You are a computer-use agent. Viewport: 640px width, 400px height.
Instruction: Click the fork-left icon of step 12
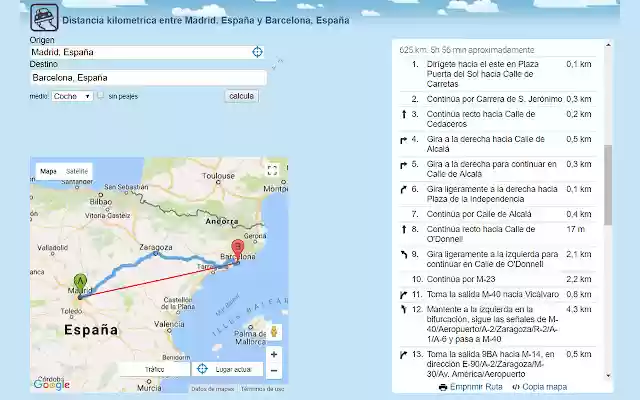coord(404,309)
